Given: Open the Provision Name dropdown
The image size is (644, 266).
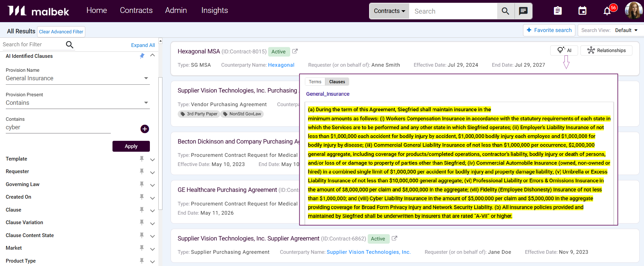Looking at the screenshot, I should click(77, 78).
